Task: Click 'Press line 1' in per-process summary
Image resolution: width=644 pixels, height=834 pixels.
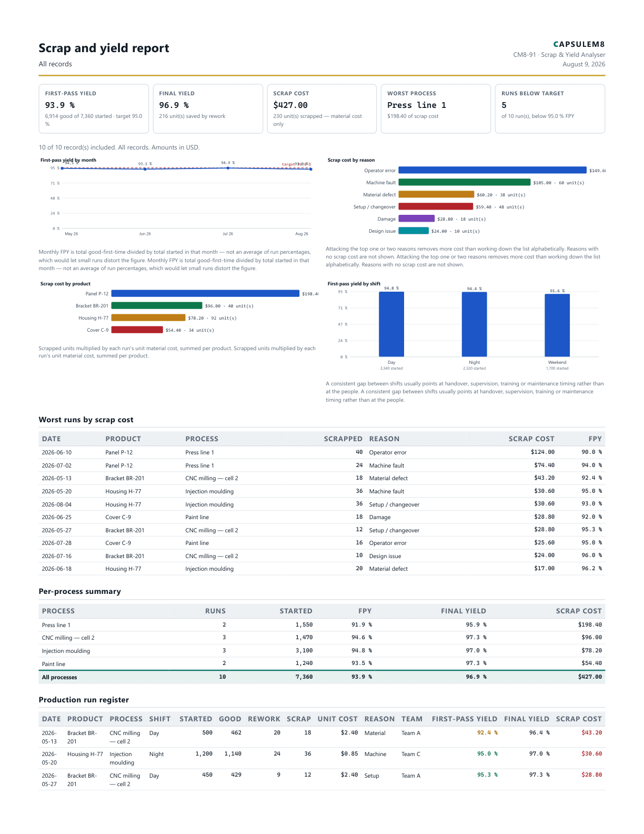Action: click(x=56, y=625)
